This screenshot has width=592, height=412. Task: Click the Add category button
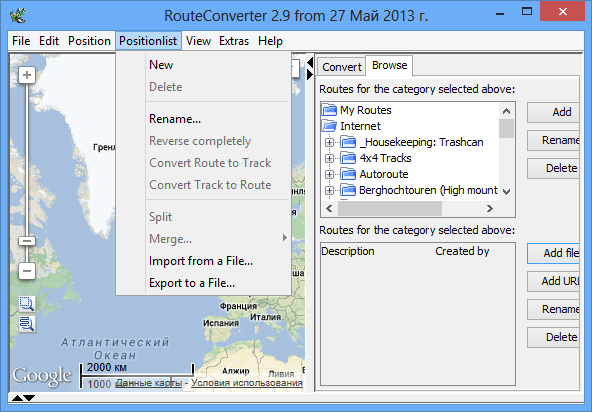click(x=553, y=112)
